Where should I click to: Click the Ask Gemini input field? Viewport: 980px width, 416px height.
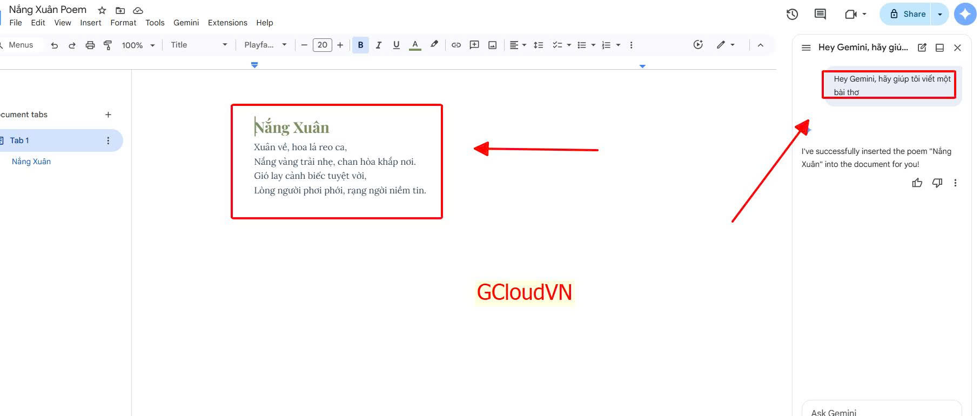click(882, 409)
